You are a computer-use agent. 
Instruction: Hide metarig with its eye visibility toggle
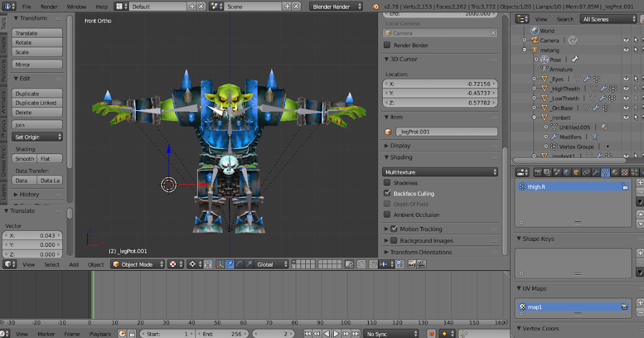(626, 50)
